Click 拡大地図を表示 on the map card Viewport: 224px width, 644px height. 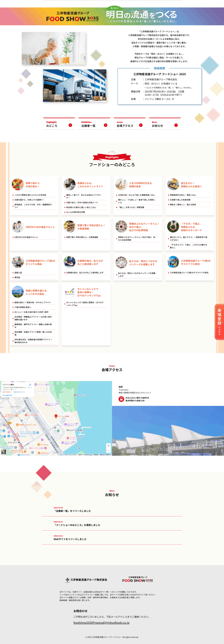pyautogui.click(x=7, y=395)
